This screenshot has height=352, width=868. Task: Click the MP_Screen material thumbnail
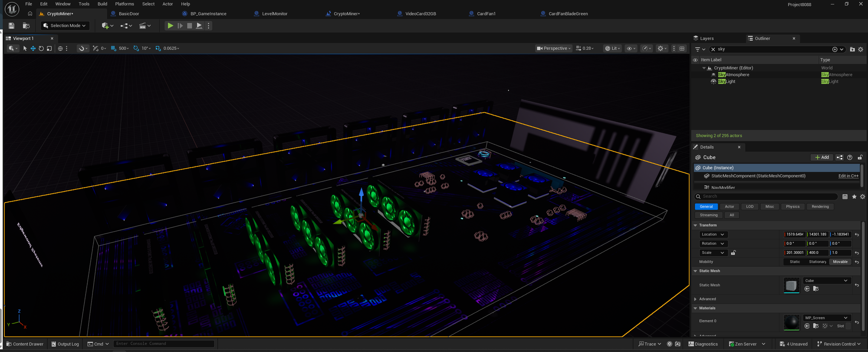click(791, 322)
